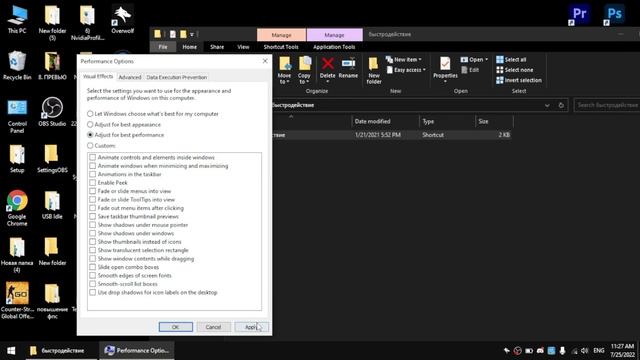This screenshot has width=640, height=360.
Task: Sort files by the Type column
Action: (x=447, y=121)
